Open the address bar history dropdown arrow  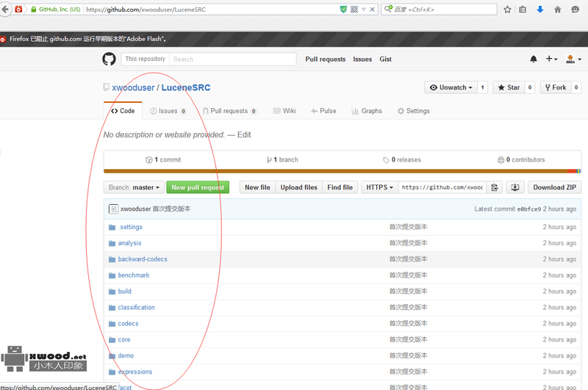pyautogui.click(x=363, y=10)
